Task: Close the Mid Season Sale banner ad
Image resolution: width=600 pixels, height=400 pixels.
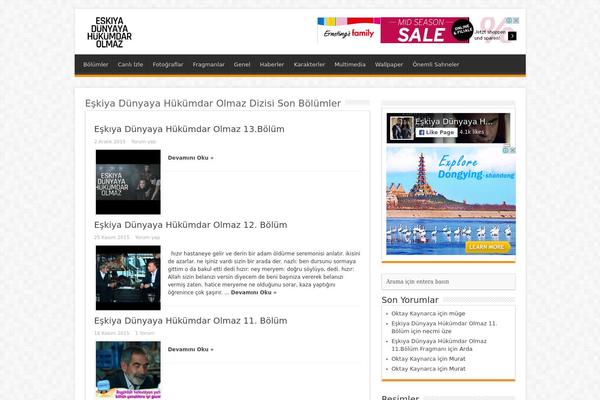Action: 516,20
